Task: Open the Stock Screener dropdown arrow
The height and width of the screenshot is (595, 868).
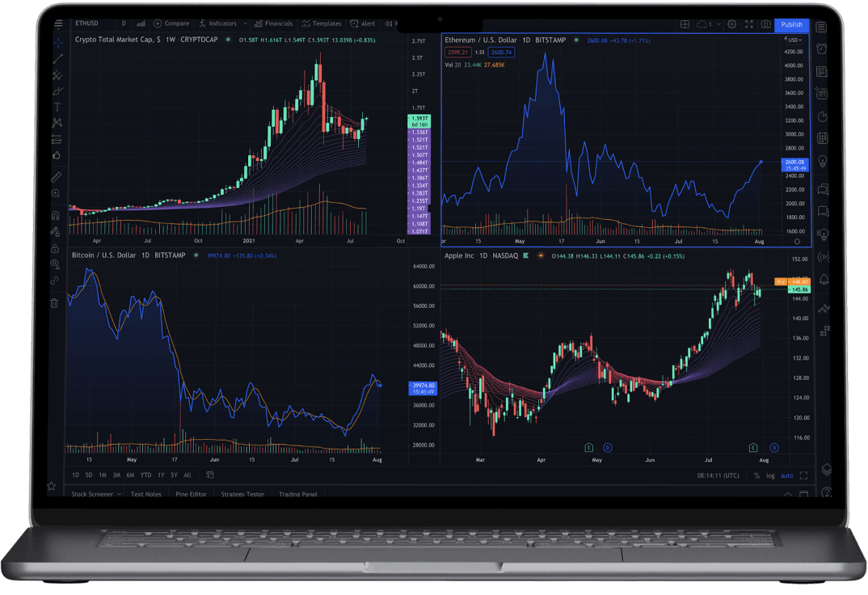Action: point(119,494)
